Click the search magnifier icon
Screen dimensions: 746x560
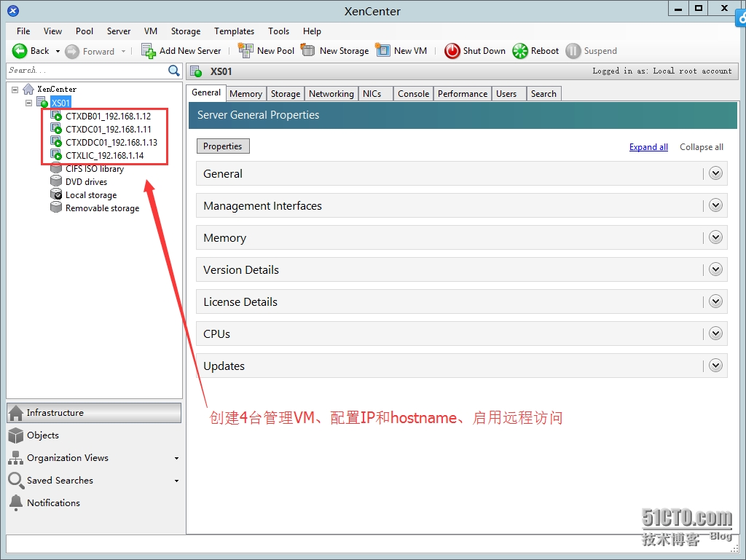pyautogui.click(x=174, y=71)
